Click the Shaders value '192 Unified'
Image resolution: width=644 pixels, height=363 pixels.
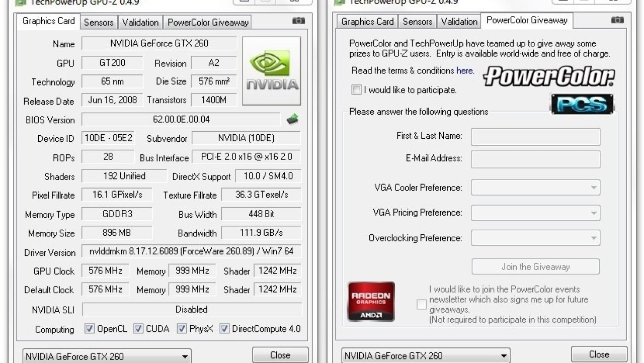(124, 176)
